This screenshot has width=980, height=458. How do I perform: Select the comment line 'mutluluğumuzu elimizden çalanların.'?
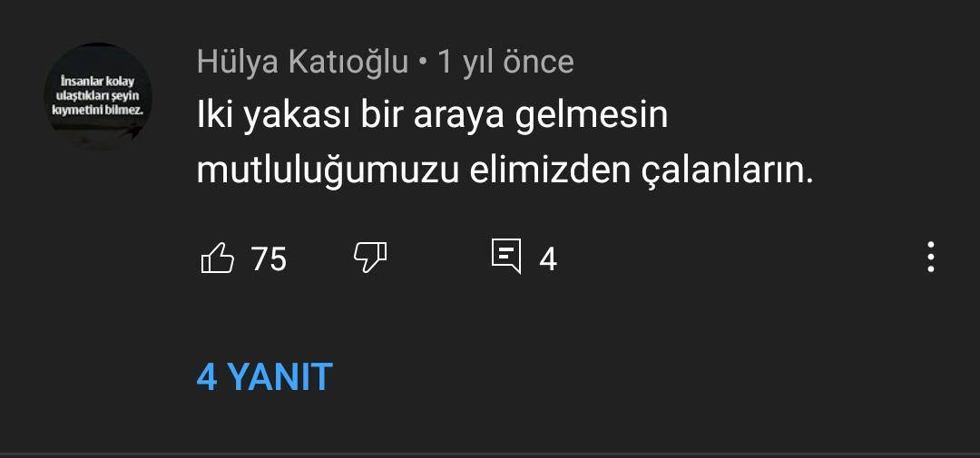coord(505,171)
